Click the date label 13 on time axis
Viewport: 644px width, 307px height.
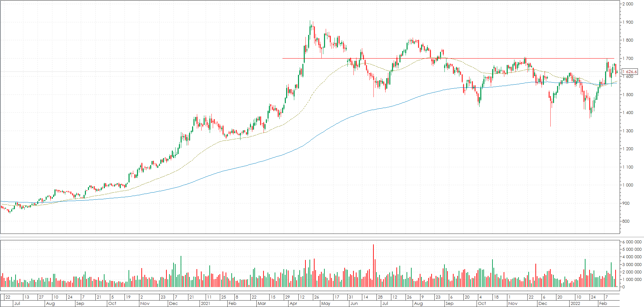point(27,297)
